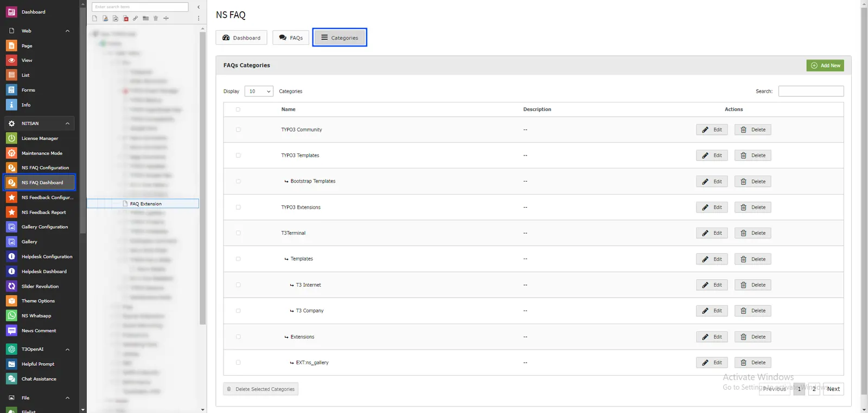Delete the TYPO3 Templates category
The height and width of the screenshot is (413, 868).
pos(753,156)
